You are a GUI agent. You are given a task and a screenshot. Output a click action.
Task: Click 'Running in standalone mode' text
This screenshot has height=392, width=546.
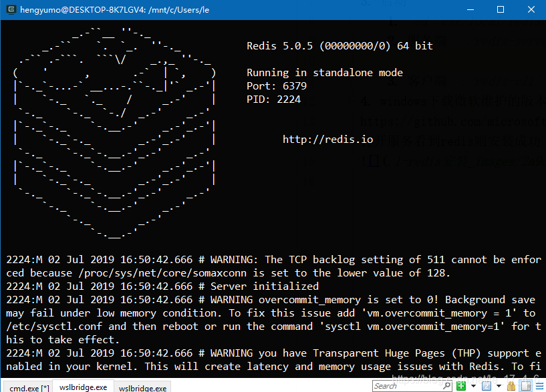(x=325, y=73)
